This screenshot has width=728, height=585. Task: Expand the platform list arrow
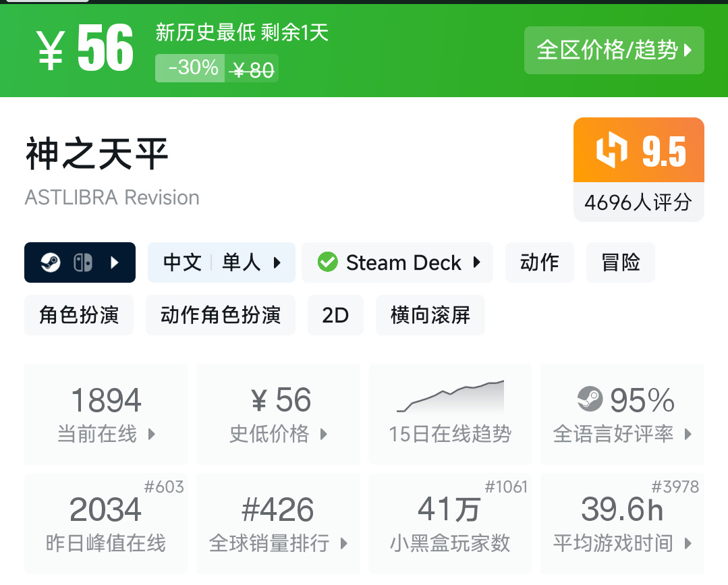pos(115,262)
